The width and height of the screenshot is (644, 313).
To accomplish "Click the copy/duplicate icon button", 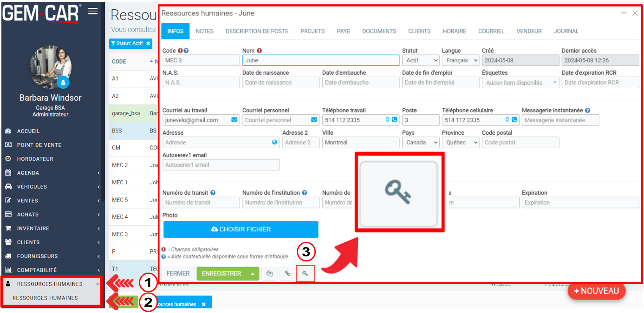I will pos(269,274).
